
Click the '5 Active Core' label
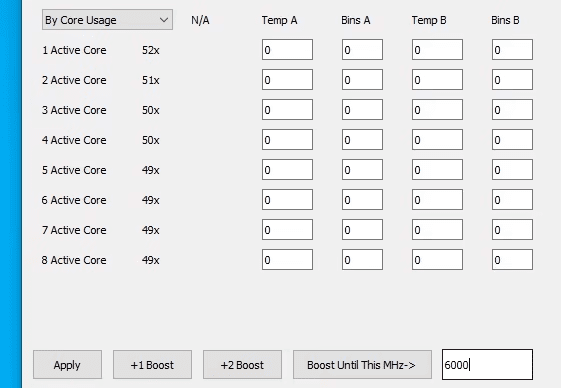click(74, 170)
